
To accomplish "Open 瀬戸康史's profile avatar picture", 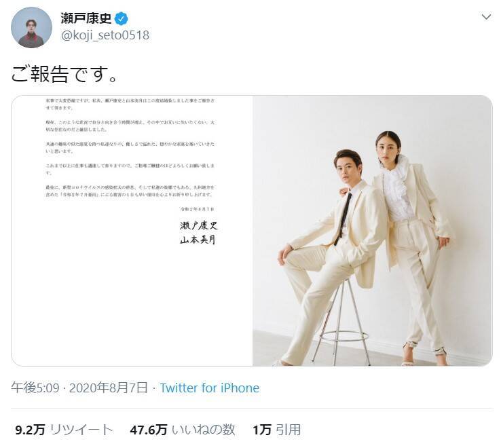I will (31, 27).
